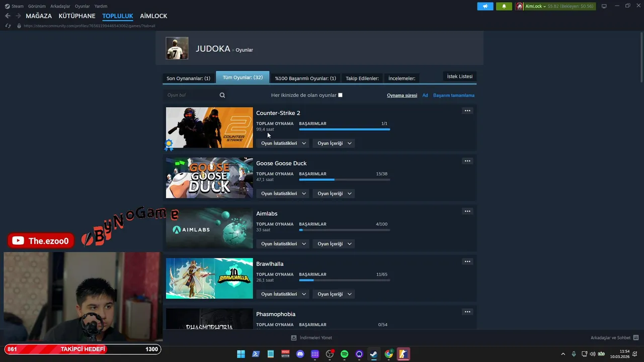The width and height of the screenshot is (644, 362).
Task: Open the three-dot menu for Aimlabs
Action: (467, 211)
